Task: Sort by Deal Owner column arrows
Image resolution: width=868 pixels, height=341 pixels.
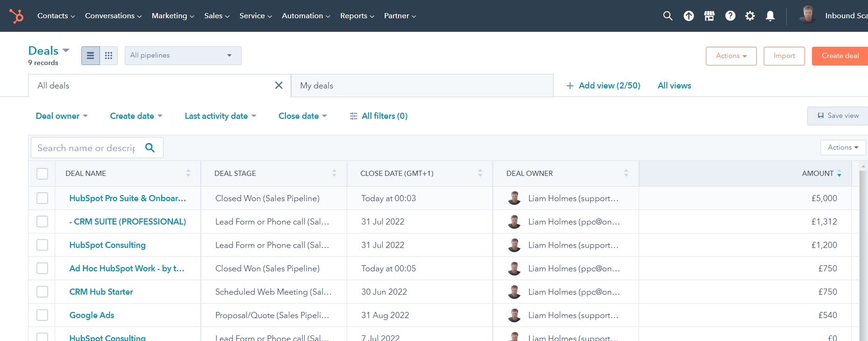Action: 626,173
